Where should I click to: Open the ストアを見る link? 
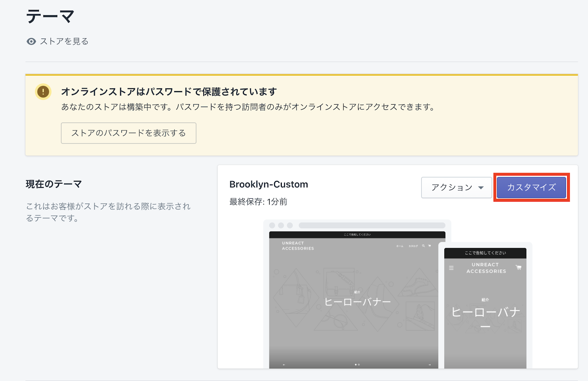(64, 42)
